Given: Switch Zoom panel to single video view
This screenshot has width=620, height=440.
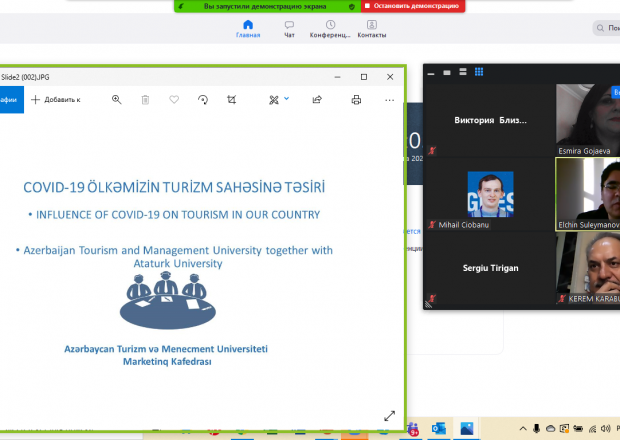Looking at the screenshot, I should pos(447,72).
